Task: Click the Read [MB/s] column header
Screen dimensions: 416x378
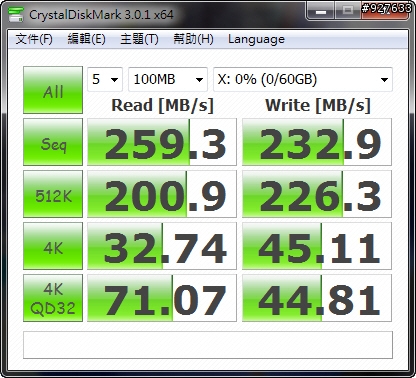Action: 162,106
